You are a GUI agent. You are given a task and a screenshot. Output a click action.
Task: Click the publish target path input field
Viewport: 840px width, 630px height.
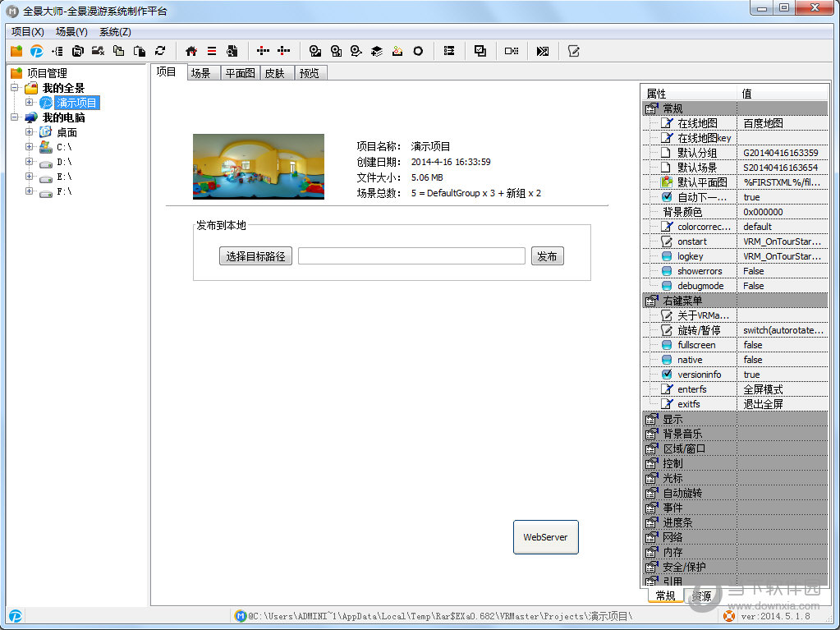(411, 256)
